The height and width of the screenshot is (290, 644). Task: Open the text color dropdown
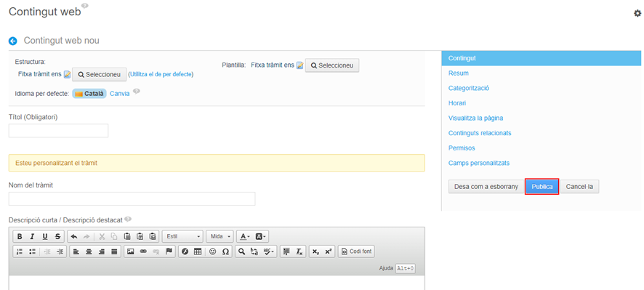[245, 237]
